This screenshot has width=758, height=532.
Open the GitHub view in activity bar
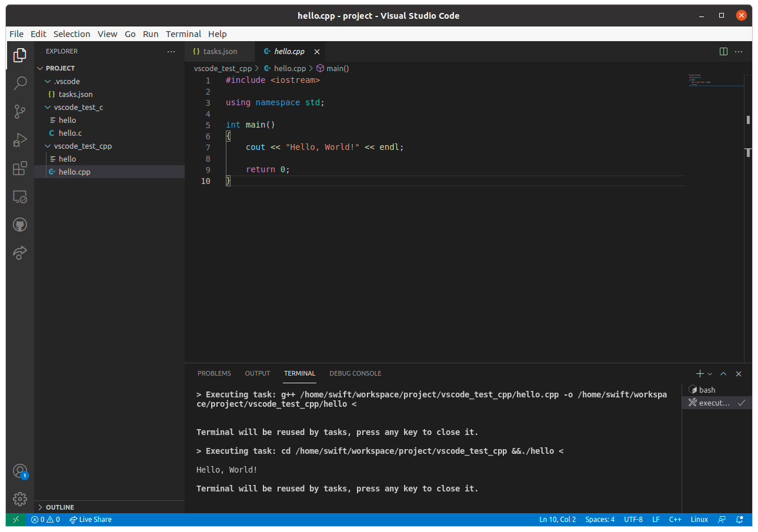[20, 225]
